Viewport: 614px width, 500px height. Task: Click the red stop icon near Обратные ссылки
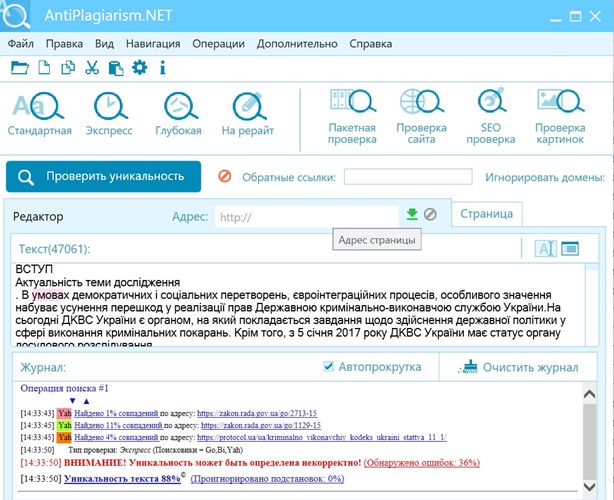click(225, 176)
